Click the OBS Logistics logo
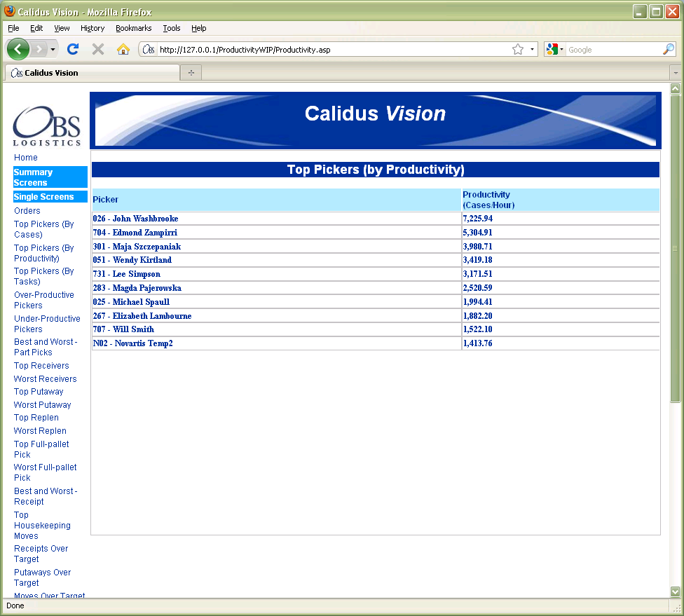The image size is (684, 616). pyautogui.click(x=47, y=126)
